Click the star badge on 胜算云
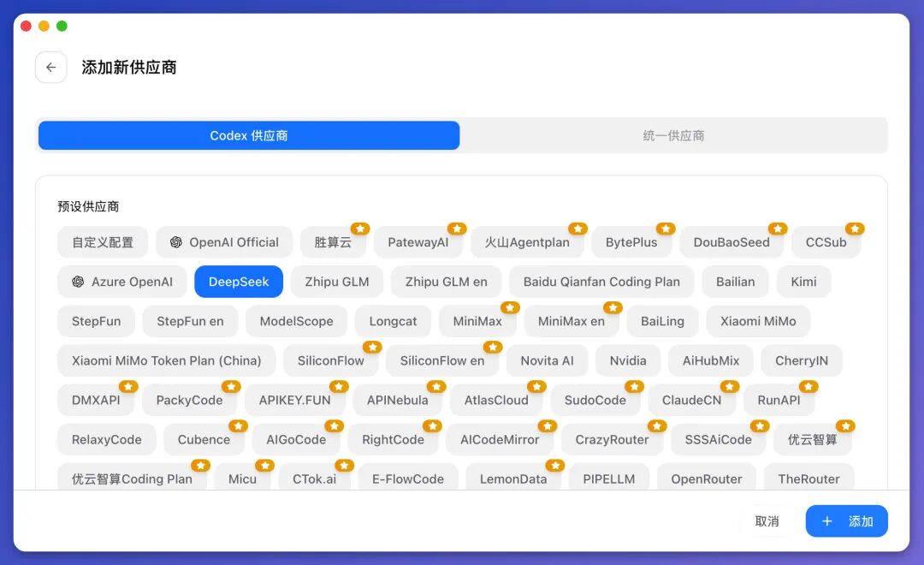The height and width of the screenshot is (565, 924). click(x=360, y=229)
